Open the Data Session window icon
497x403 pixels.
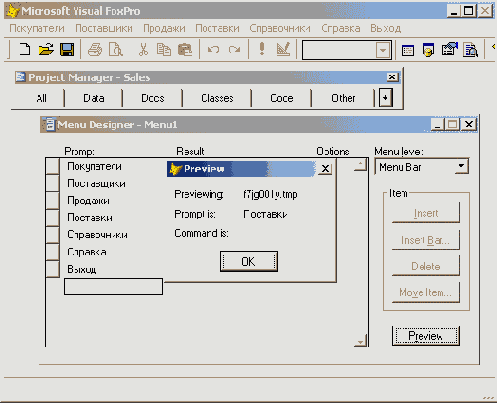point(428,50)
